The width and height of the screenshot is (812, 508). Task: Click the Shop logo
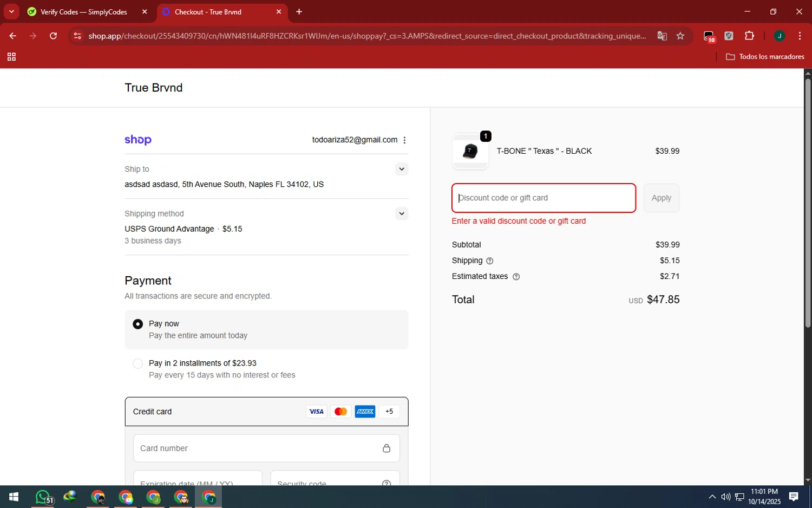click(138, 140)
